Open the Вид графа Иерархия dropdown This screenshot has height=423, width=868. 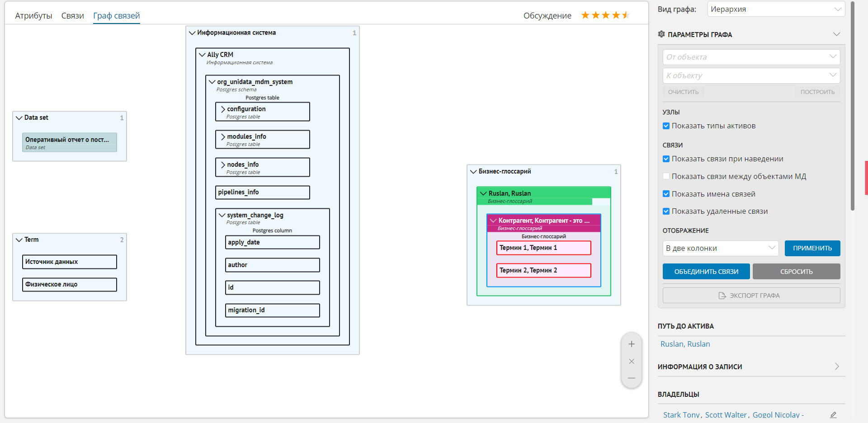point(776,9)
